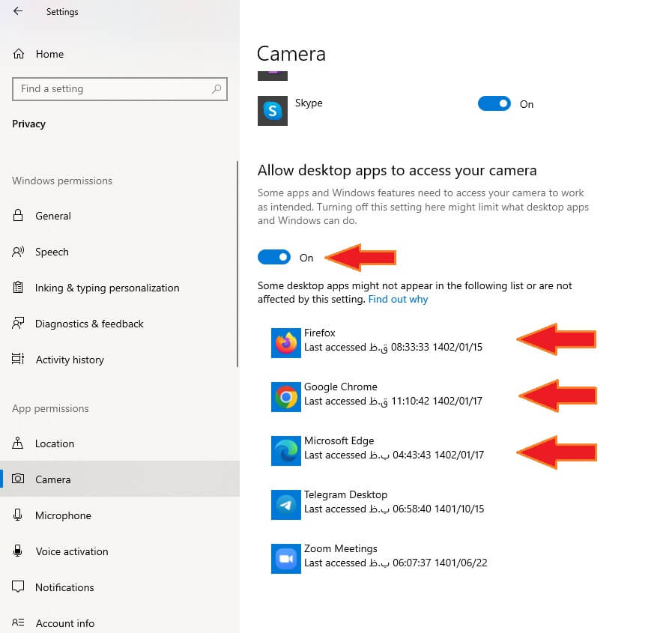Screen dimensions: 672x633
Task: Go to Settings Home label
Action: [x=49, y=54]
